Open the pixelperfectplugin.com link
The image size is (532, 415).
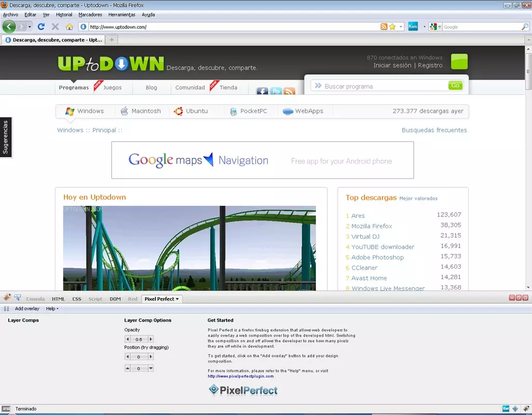[x=241, y=376]
